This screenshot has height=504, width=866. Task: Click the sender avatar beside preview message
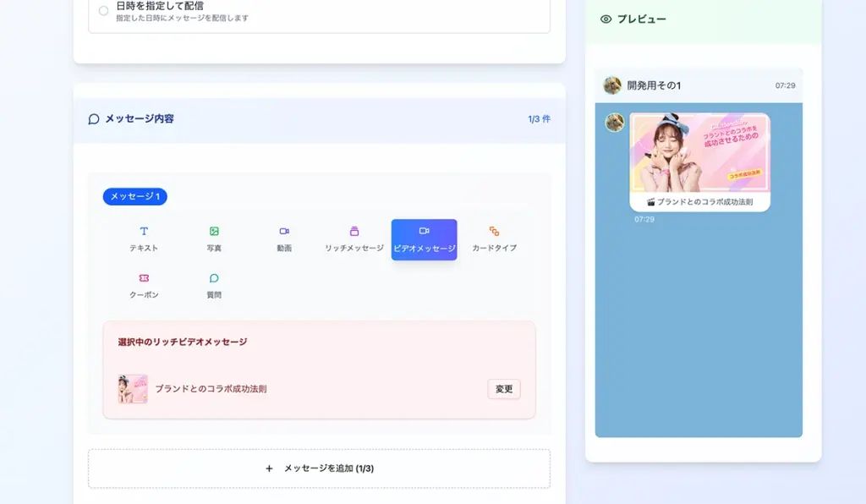615,123
